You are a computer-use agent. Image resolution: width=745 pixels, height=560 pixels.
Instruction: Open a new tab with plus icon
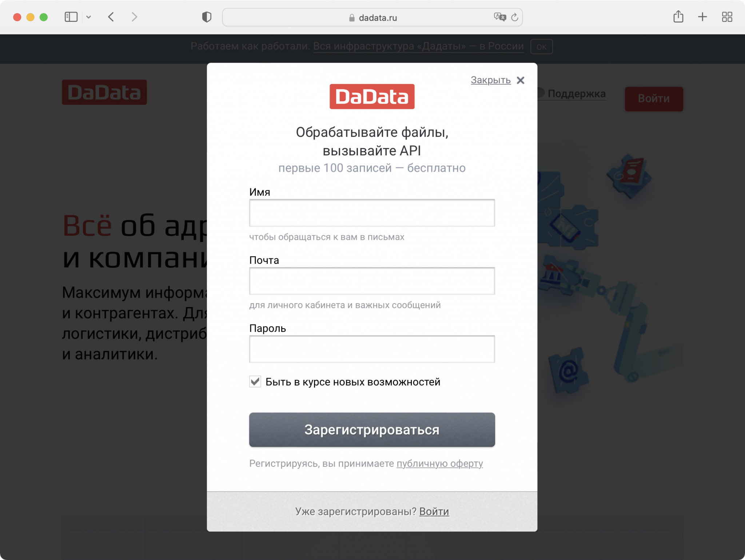pos(702,17)
